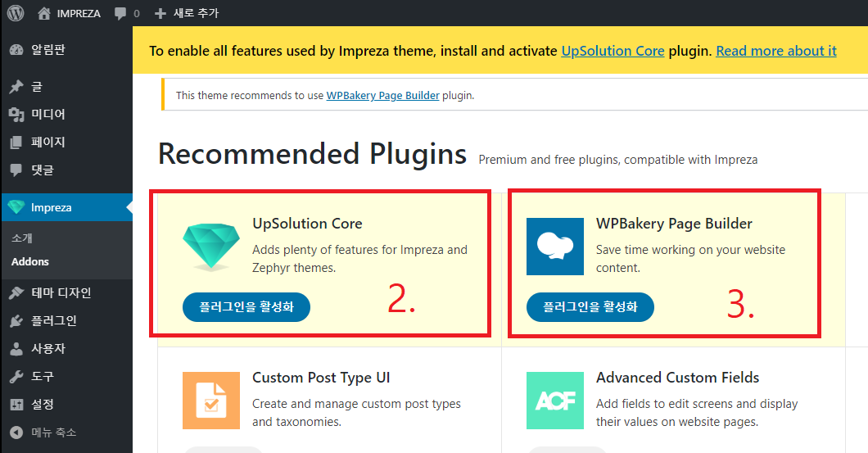Click the WPBakery Page Builder notice link
The image size is (868, 453).
(x=382, y=95)
